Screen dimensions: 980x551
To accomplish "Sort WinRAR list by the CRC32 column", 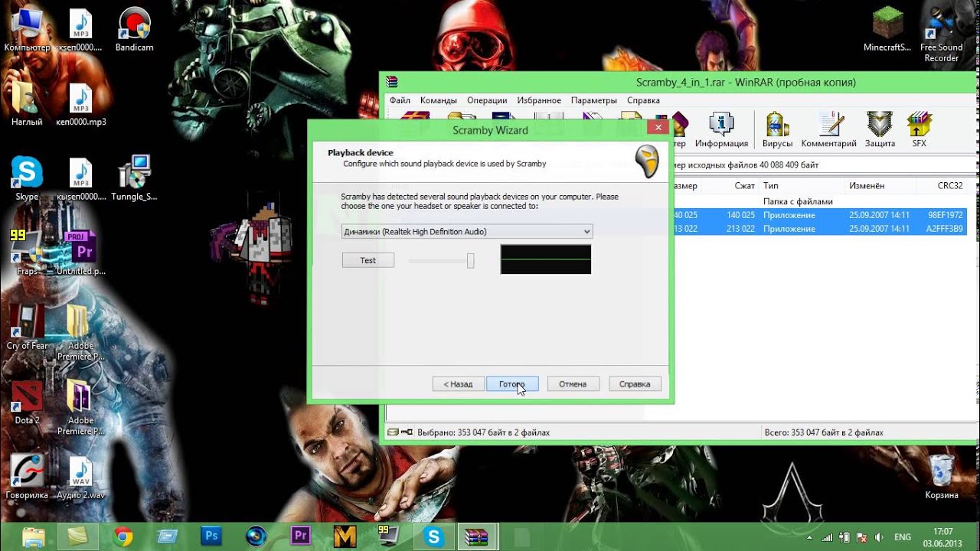I will point(942,185).
